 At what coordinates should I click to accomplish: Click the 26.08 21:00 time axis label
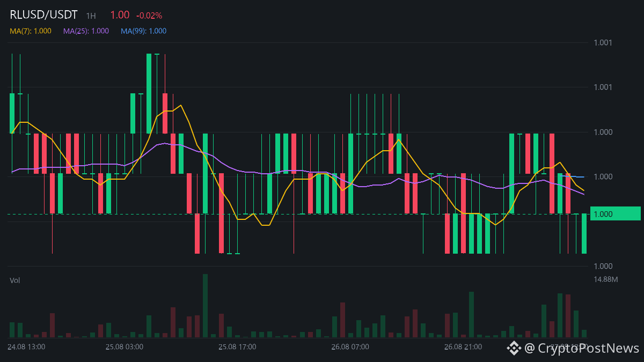pyautogui.click(x=463, y=347)
